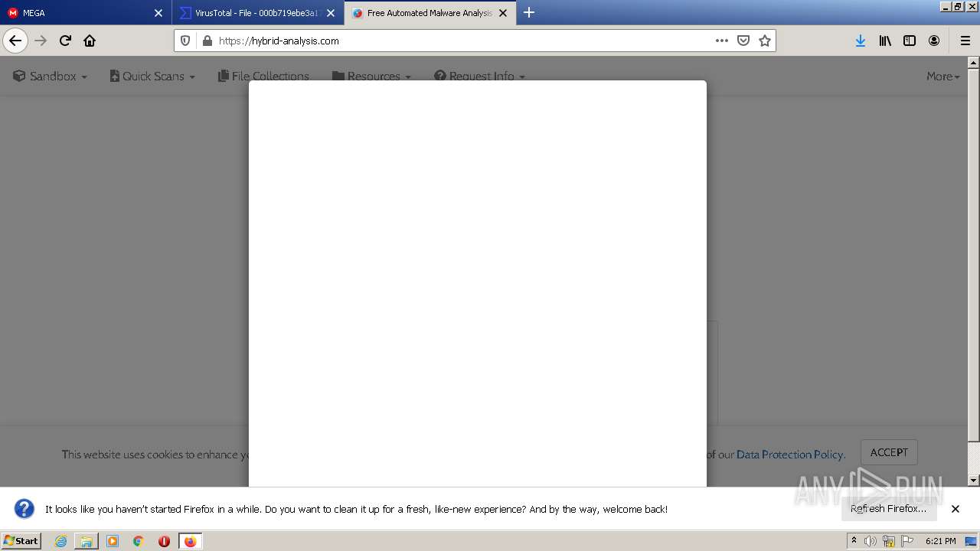Switch to the MEGA tab
This screenshot has height=551, width=980.
click(86, 13)
